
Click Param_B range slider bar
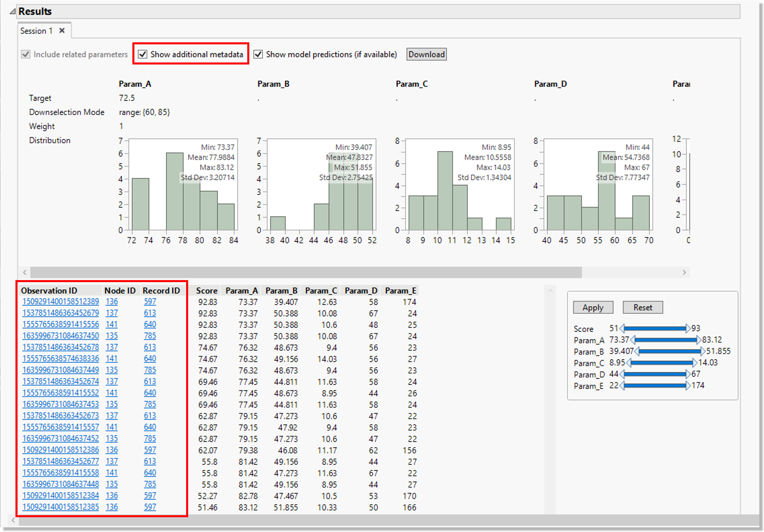(x=669, y=351)
